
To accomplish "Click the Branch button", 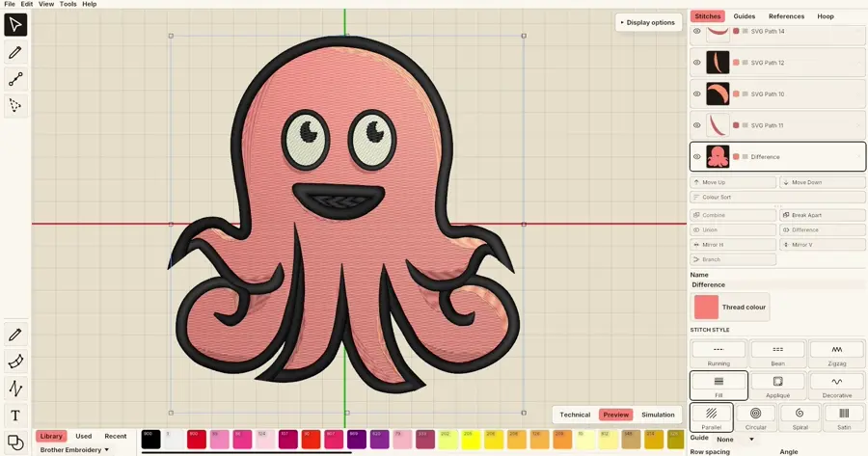I will tap(733, 259).
